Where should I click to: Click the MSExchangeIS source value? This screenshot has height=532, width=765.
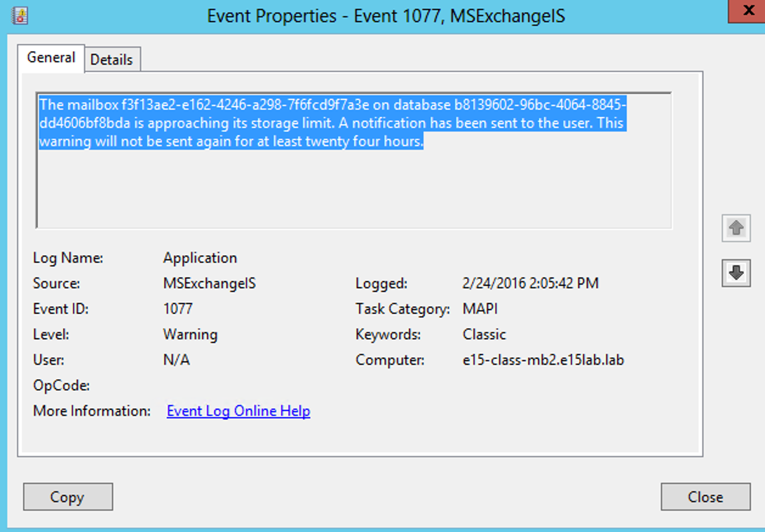tap(209, 283)
